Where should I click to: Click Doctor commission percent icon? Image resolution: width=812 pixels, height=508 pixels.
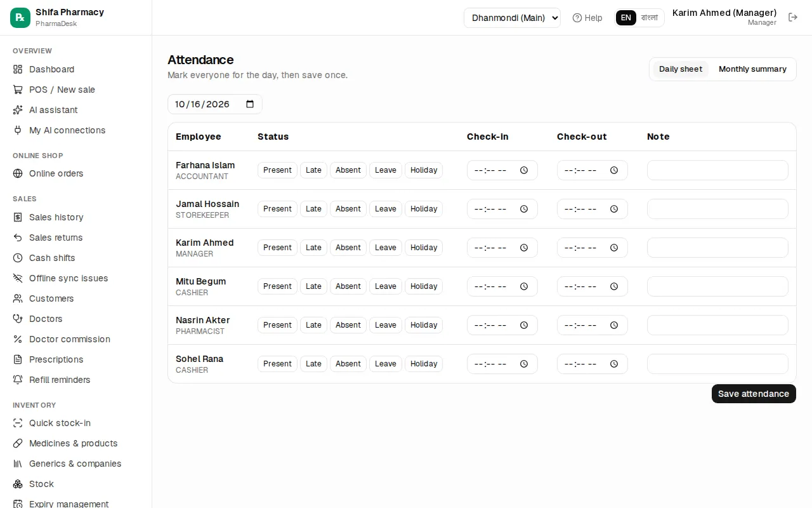(18, 339)
